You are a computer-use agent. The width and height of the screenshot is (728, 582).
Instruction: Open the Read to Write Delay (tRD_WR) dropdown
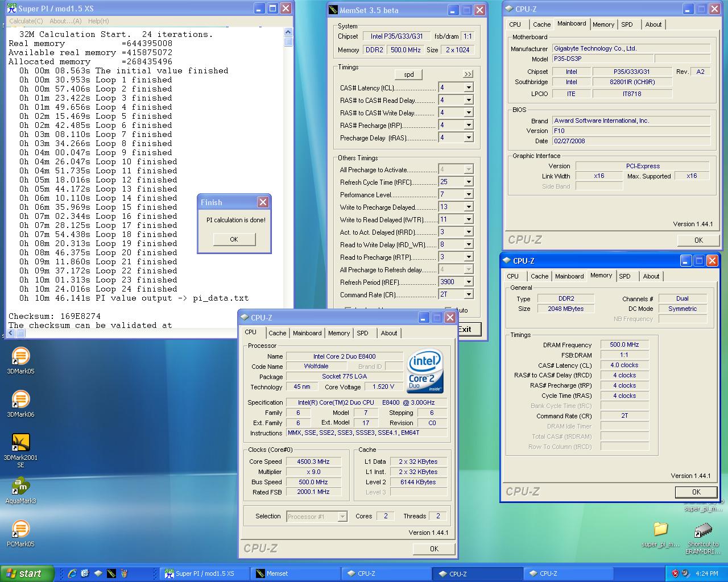469,244
